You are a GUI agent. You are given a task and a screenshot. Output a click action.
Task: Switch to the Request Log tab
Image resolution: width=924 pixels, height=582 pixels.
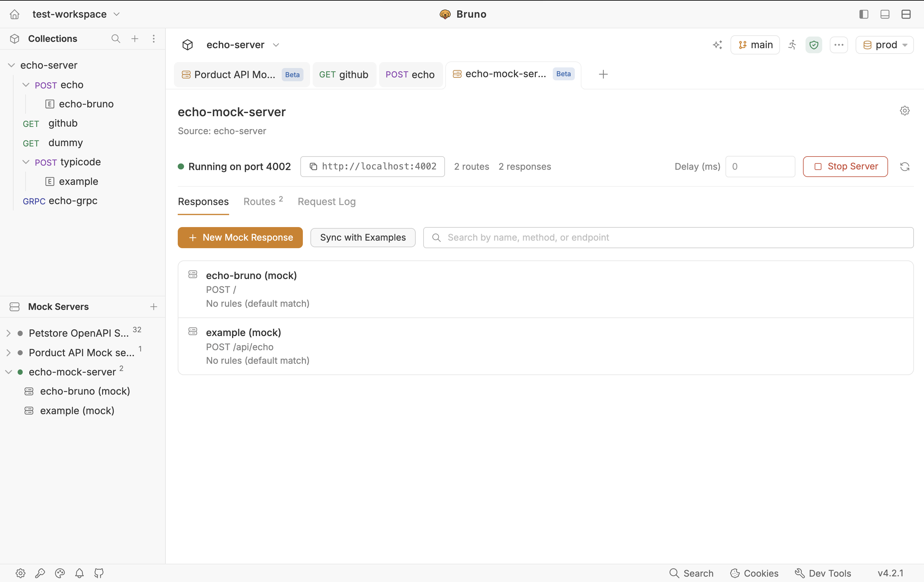[326, 201]
